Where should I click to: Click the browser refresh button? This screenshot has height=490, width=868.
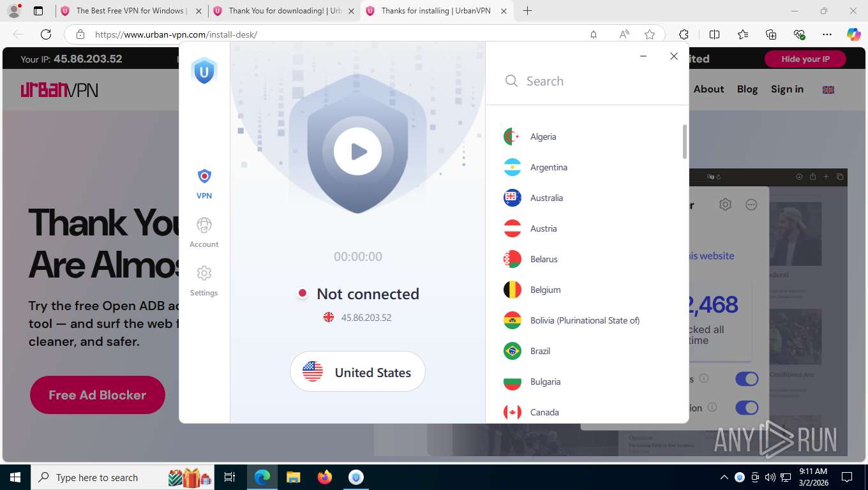tap(46, 34)
